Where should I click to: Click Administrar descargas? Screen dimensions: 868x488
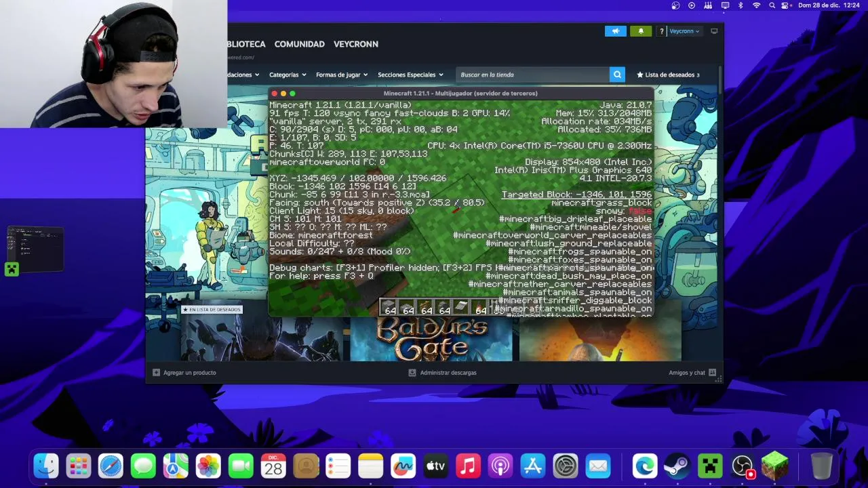pyautogui.click(x=442, y=372)
